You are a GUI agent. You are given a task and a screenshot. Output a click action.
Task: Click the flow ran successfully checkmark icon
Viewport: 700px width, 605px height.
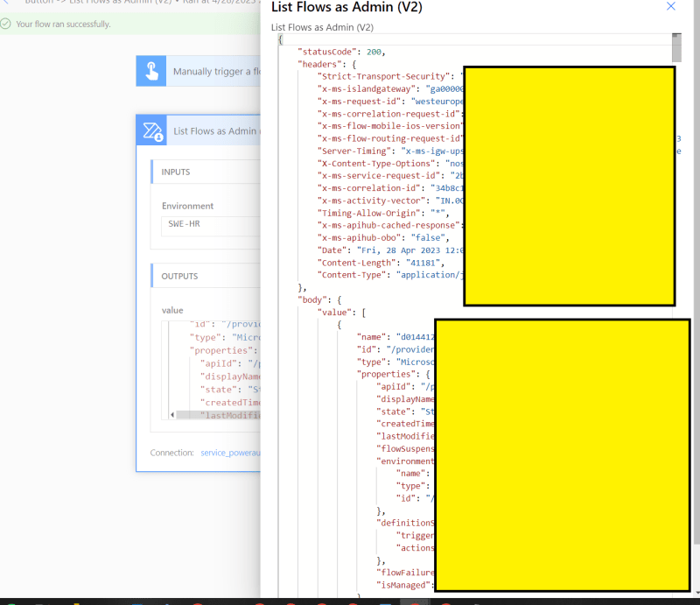coord(5,24)
